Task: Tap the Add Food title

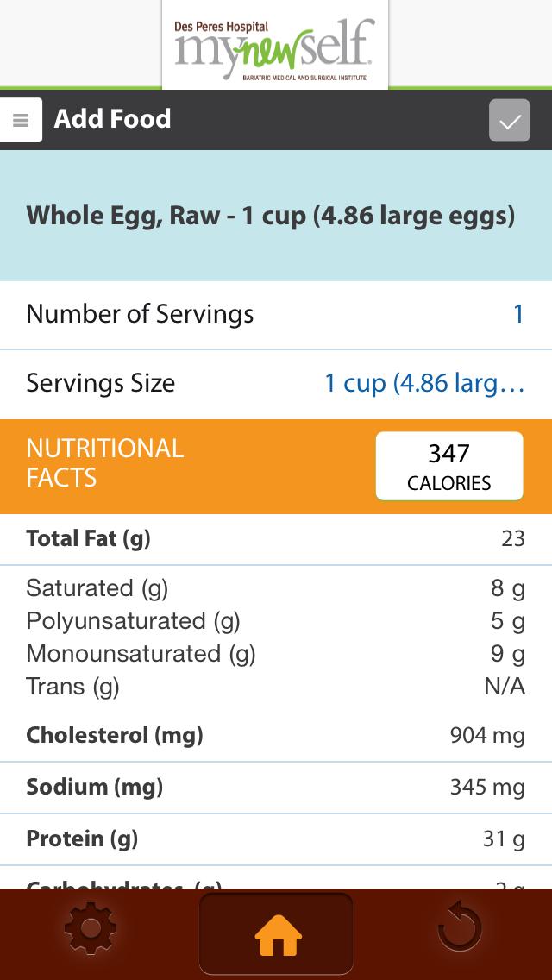Action: (x=112, y=119)
